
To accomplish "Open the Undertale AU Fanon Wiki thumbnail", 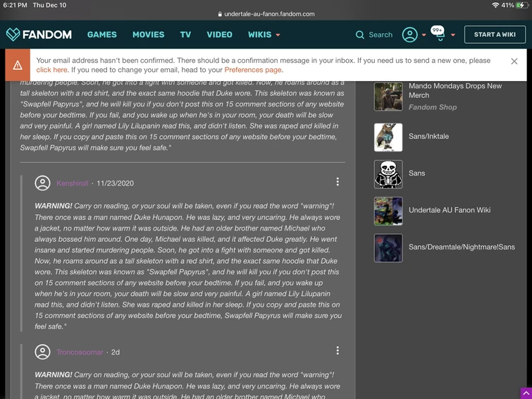I will [388, 211].
